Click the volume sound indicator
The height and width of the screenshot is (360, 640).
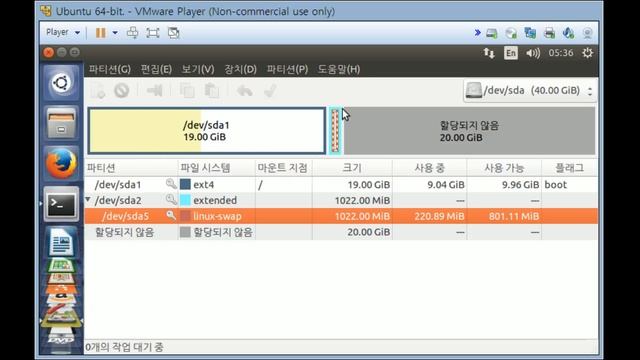(x=533, y=53)
